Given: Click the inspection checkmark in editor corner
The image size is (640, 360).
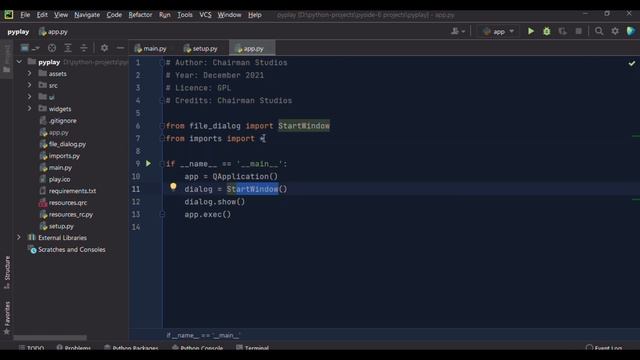Looking at the screenshot, I should 631,63.
